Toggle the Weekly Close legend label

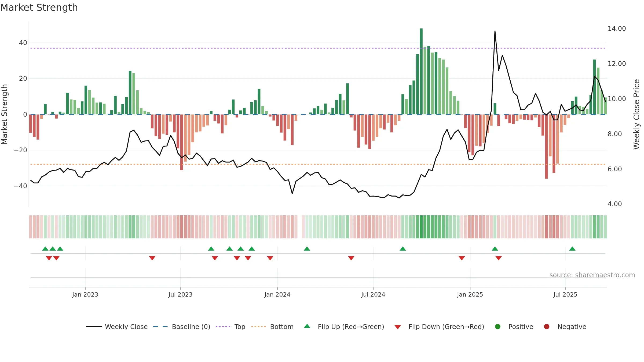tap(126, 327)
